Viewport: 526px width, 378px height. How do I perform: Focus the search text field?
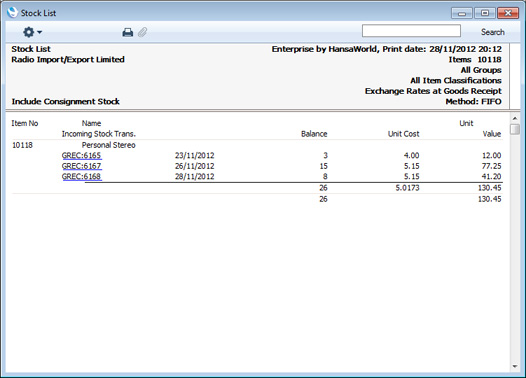(411, 31)
